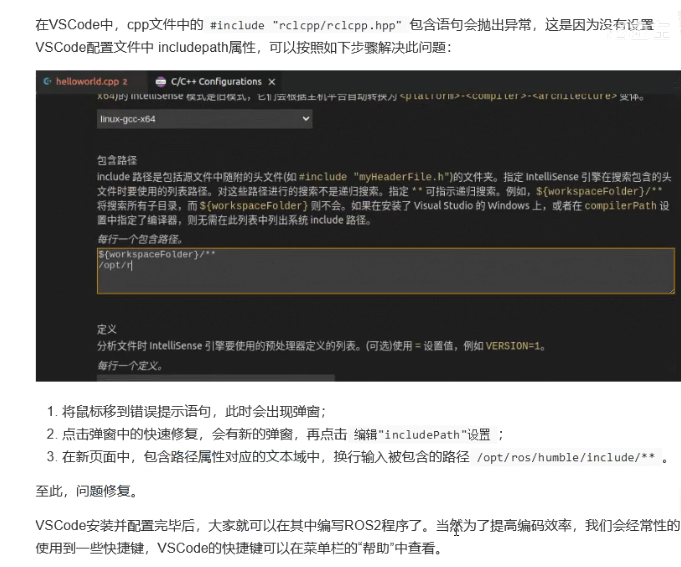Open the C/C++ Configurations tab
Screen dimensions: 681x567
216,82
